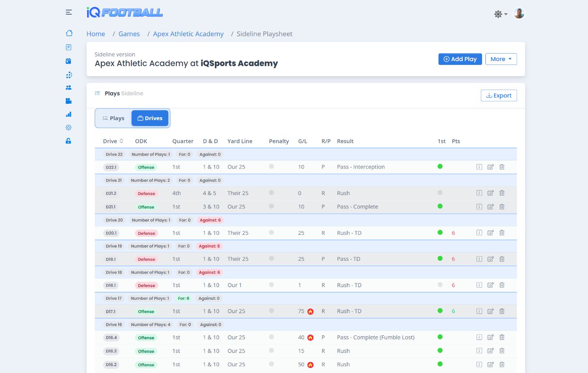Screen dimensions: 588x373
Task: Click the iQ Football logo
Action: (x=124, y=13)
